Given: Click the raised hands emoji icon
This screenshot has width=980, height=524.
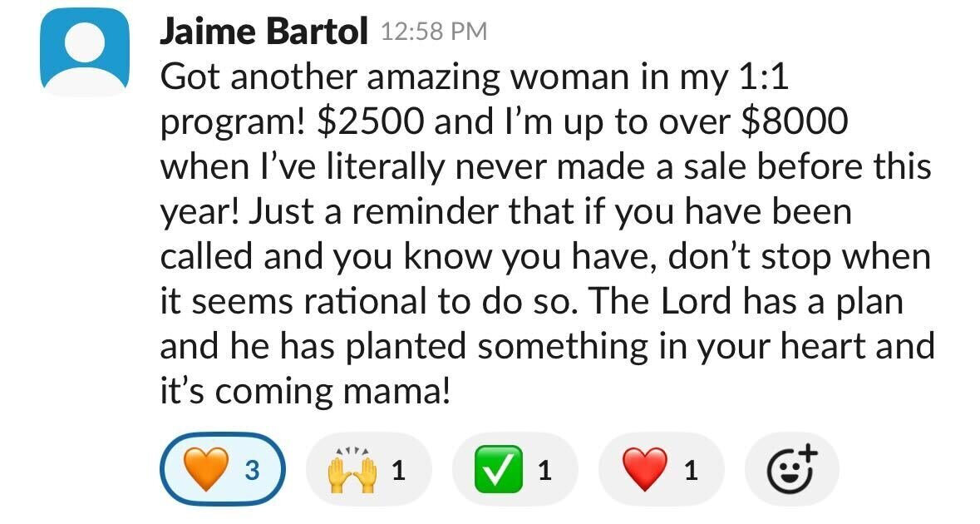Looking at the screenshot, I should 352,470.
